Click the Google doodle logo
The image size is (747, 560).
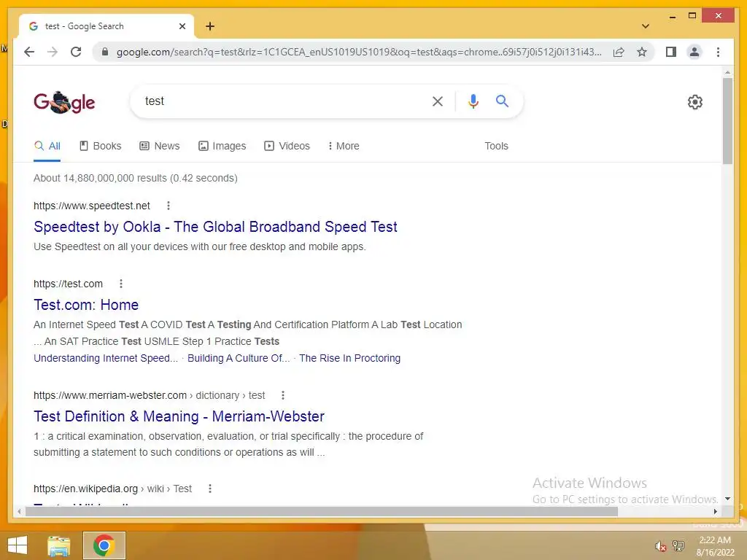(x=64, y=102)
